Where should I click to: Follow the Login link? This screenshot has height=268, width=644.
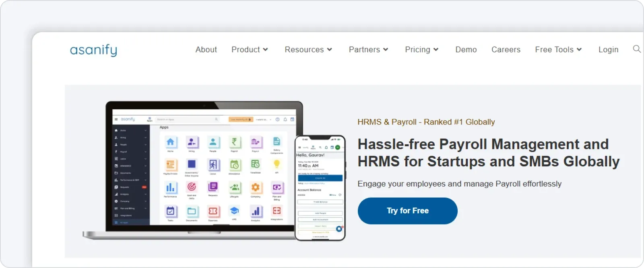click(608, 49)
